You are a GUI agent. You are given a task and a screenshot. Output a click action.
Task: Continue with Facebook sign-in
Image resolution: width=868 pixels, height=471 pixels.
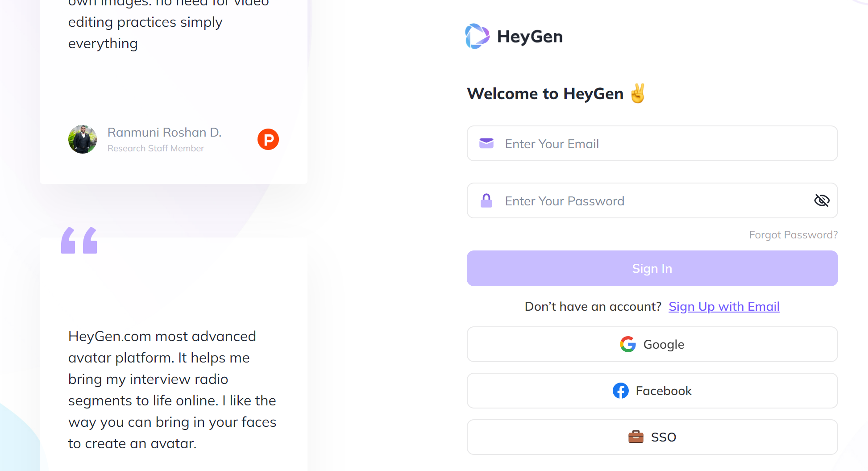pos(652,391)
